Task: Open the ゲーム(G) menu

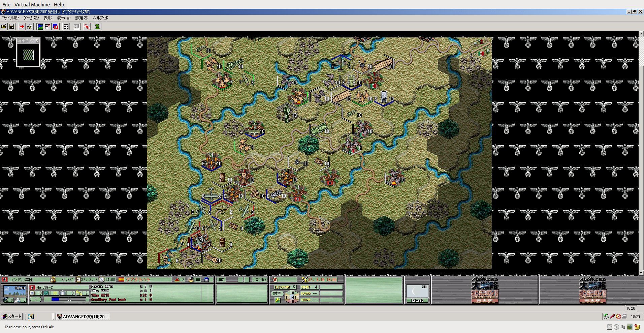Action: tap(31, 18)
